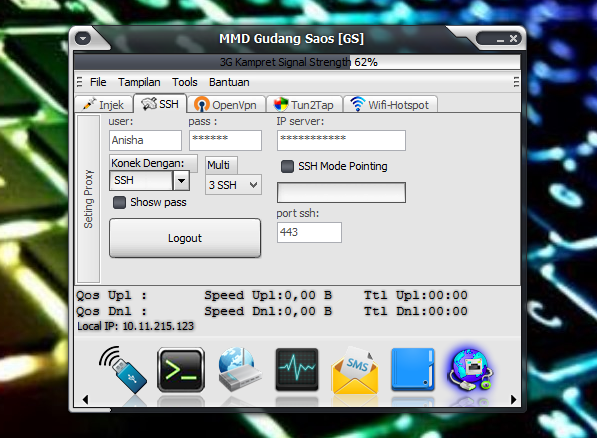Enable SSH Mode Pointing checkbox
Image resolution: width=597 pixels, height=438 pixels.
click(287, 166)
